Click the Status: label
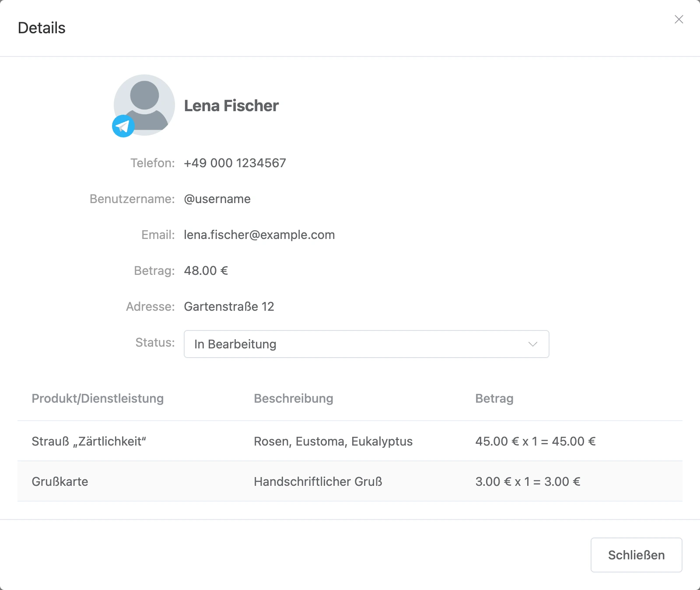Image resolution: width=700 pixels, height=590 pixels. click(155, 342)
